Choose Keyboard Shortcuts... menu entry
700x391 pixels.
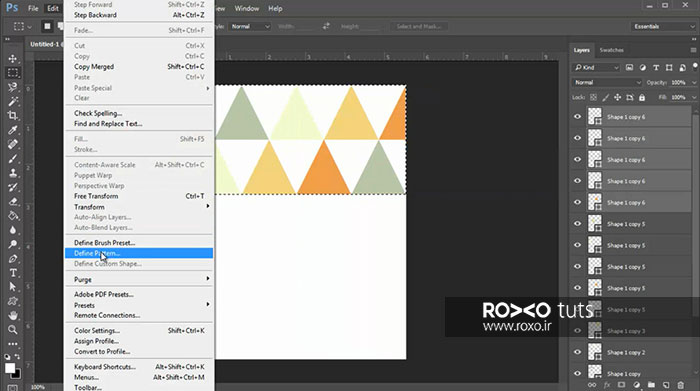139,367
